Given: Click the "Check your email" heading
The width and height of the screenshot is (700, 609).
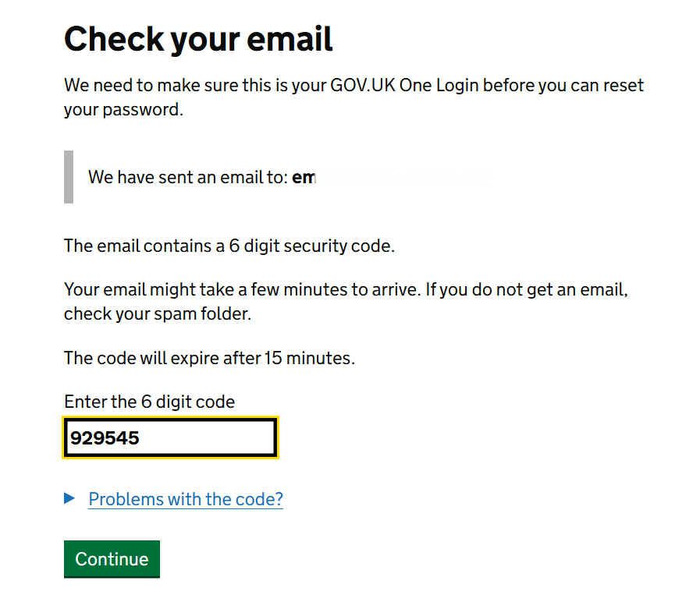Looking at the screenshot, I should (x=198, y=39).
